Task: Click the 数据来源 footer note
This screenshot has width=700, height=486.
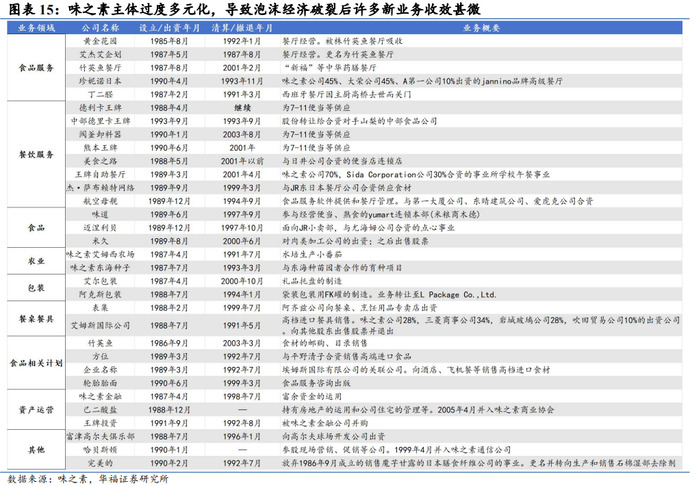Action: [x=88, y=479]
